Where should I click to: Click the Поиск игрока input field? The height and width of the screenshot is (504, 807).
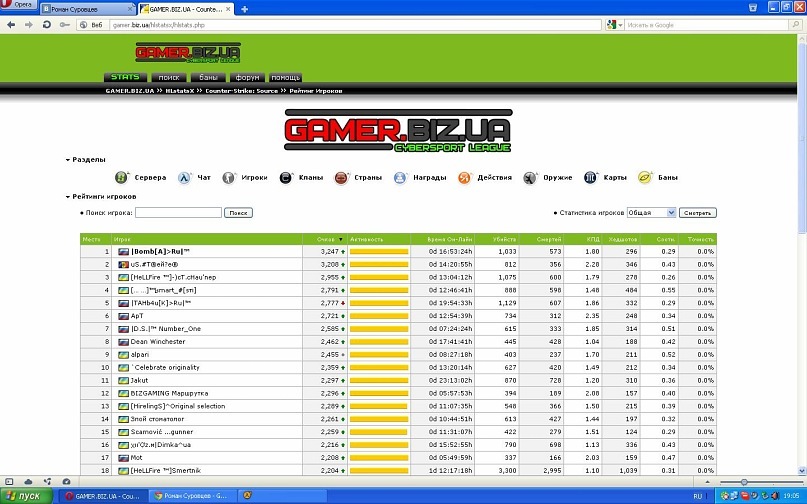179,213
